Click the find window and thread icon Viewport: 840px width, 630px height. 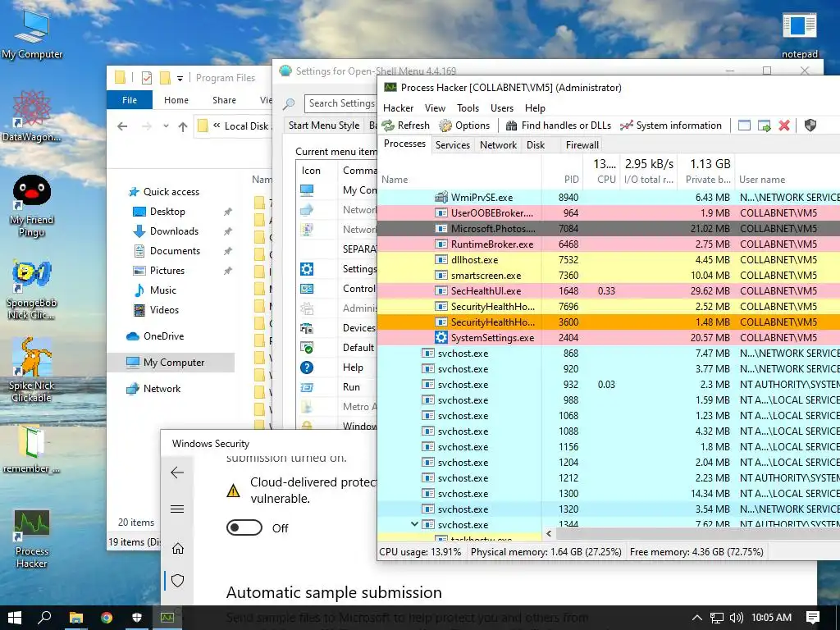[765, 126]
